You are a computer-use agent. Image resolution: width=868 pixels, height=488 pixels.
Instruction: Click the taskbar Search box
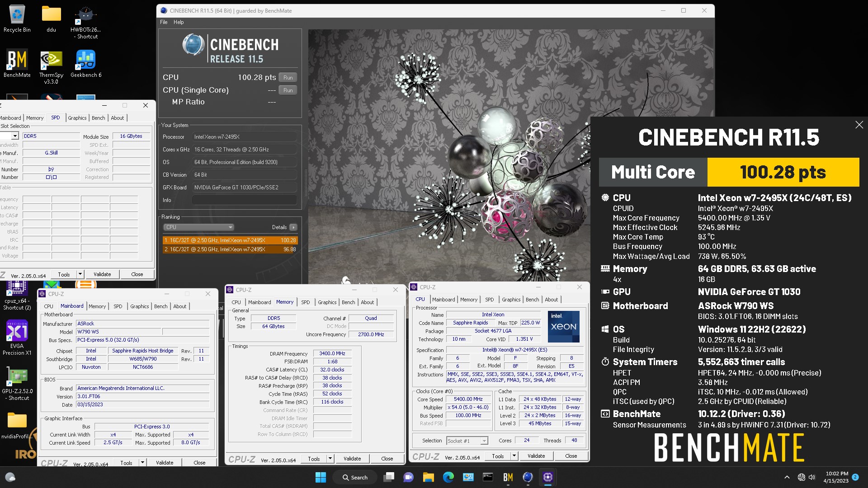tap(355, 477)
